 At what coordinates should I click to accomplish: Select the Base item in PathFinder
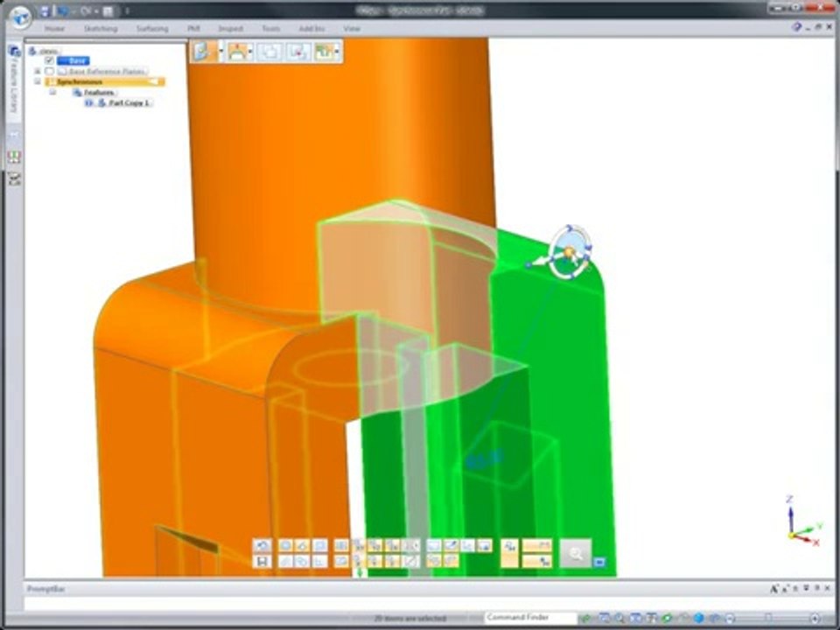click(x=73, y=60)
